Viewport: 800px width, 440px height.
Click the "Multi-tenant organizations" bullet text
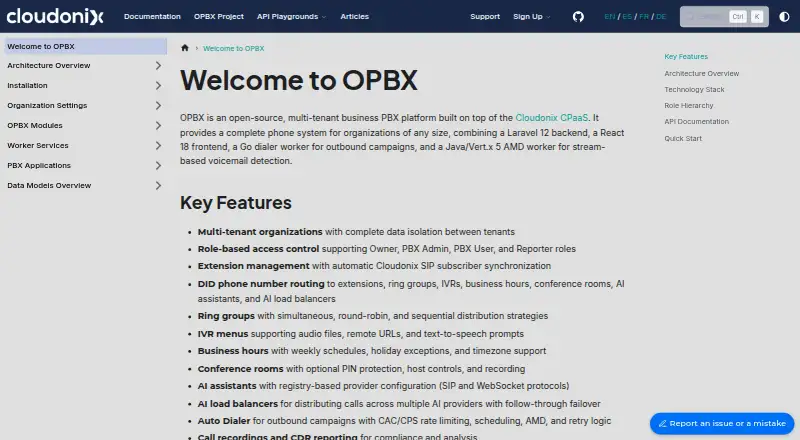point(260,232)
